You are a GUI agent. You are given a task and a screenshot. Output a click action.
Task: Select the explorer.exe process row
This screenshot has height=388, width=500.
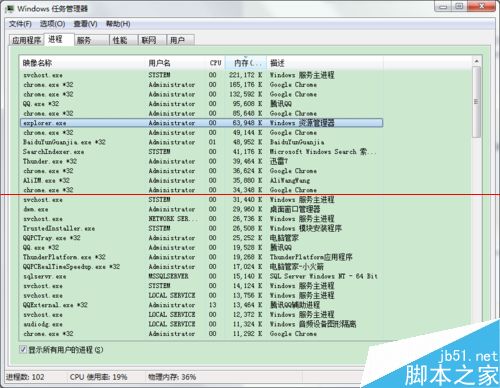click(201, 123)
